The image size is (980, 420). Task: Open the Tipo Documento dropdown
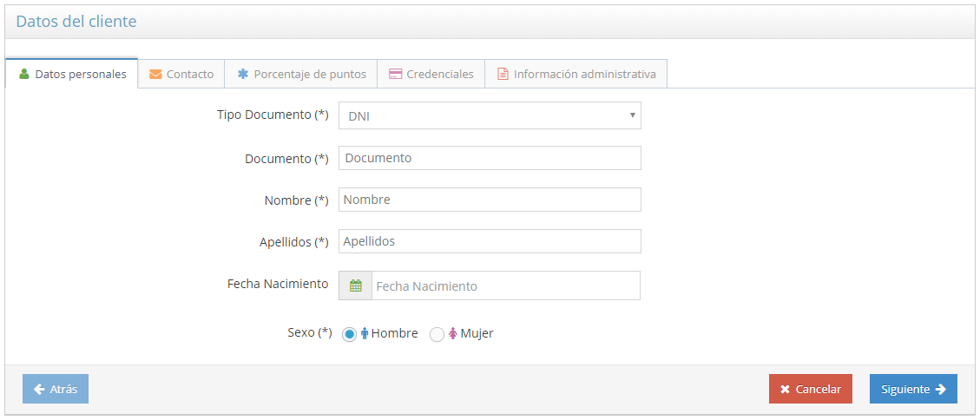(x=489, y=115)
